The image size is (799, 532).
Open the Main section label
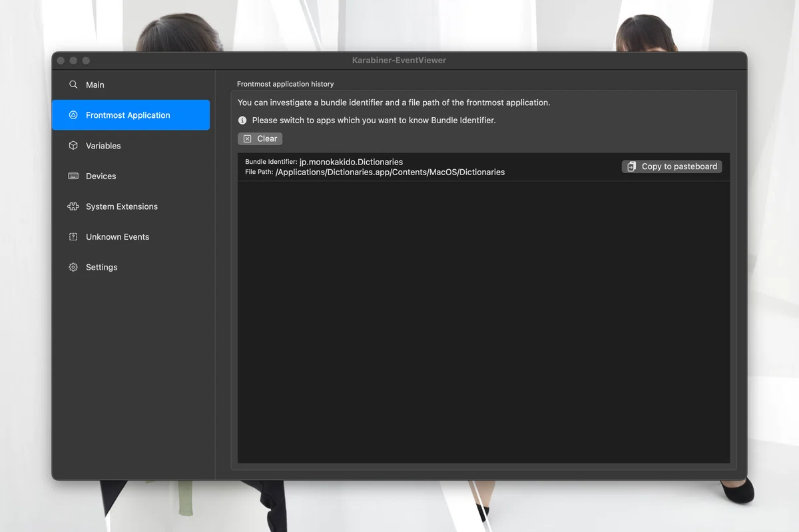click(x=95, y=85)
